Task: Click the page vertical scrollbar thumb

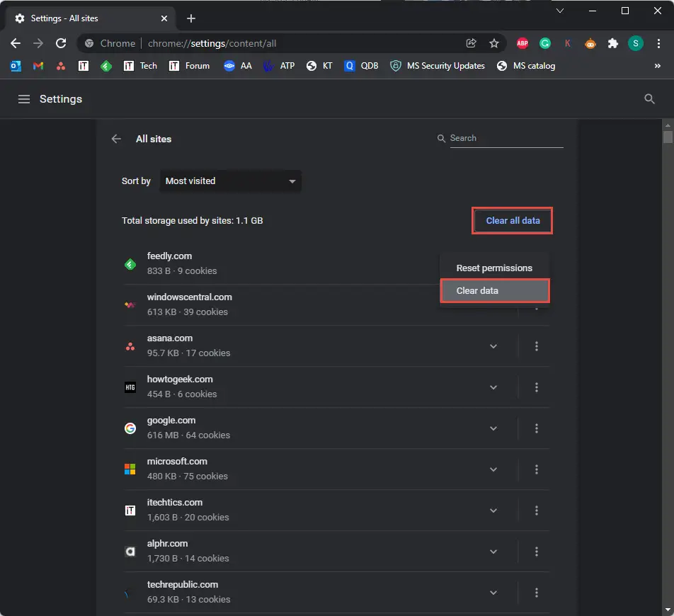Action: (x=668, y=137)
